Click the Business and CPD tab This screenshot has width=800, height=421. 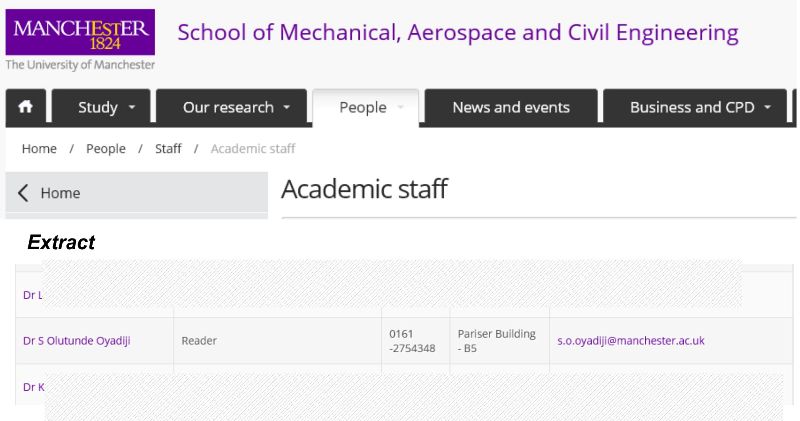click(695, 107)
